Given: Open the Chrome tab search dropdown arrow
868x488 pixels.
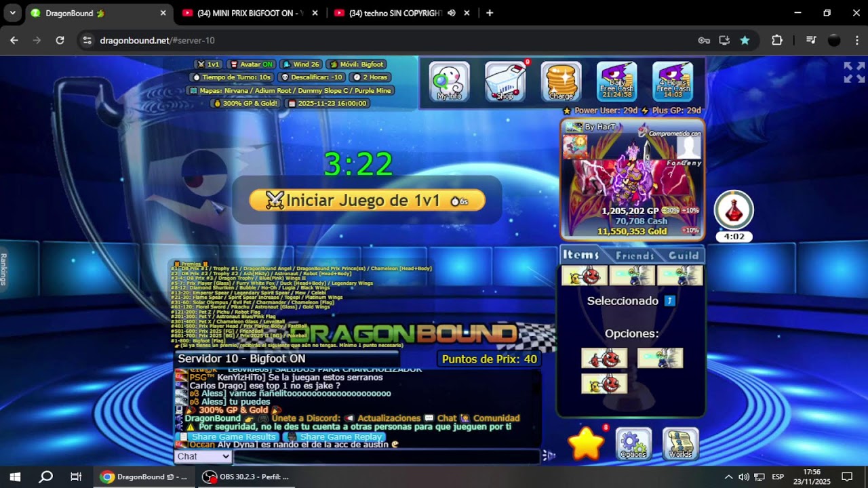Looking at the screenshot, I should point(12,13).
